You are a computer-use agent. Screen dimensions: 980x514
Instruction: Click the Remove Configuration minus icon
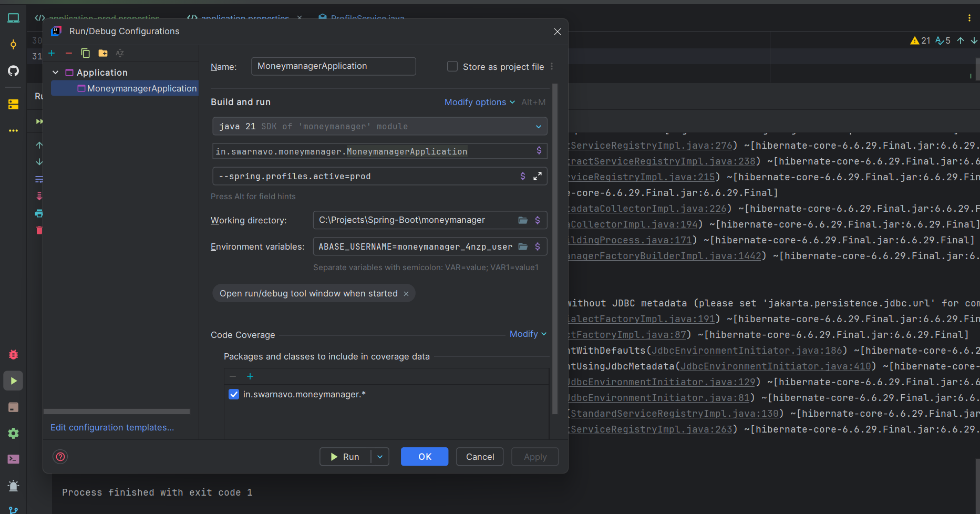tap(68, 53)
